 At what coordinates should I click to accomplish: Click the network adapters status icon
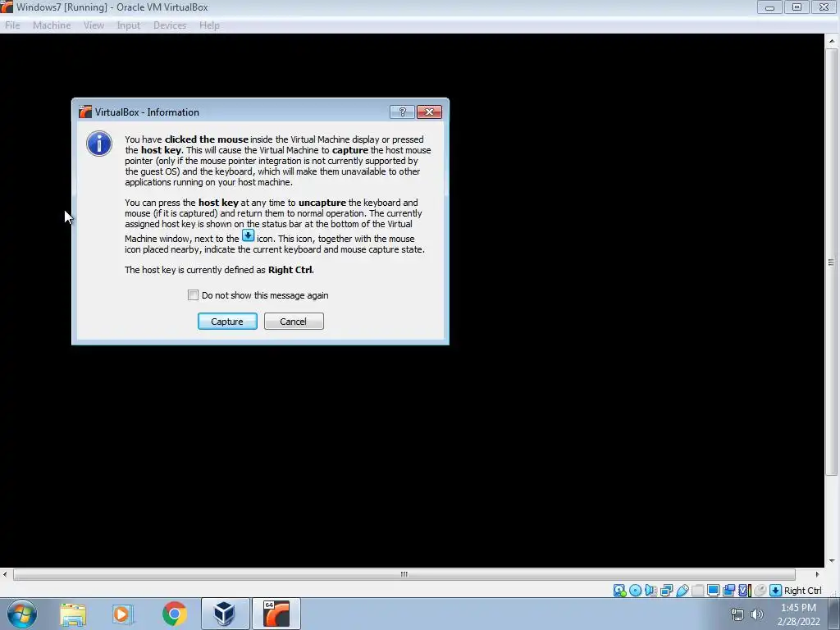(x=666, y=591)
